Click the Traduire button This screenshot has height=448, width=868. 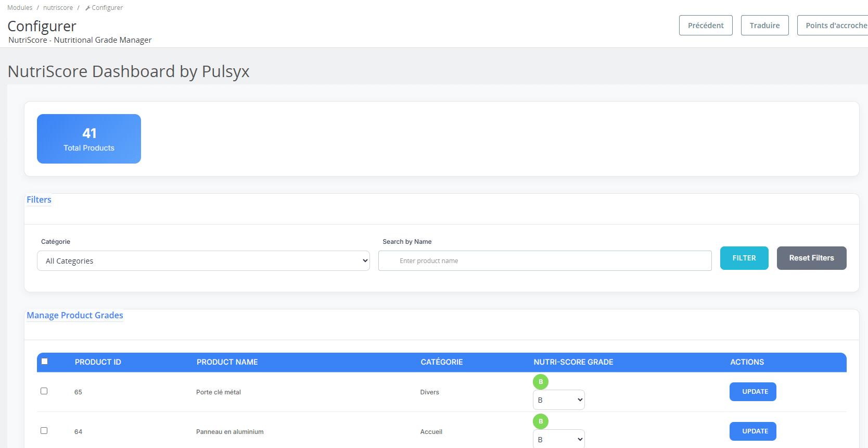[764, 26]
